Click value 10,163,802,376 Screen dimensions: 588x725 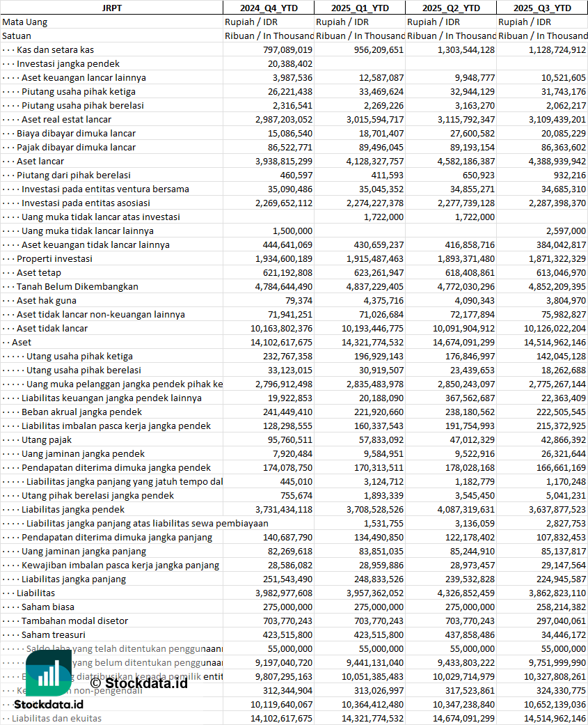[x=281, y=328]
